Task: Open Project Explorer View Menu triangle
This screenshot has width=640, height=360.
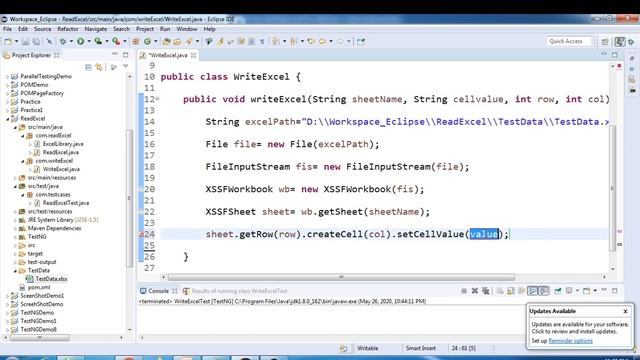Action: pyautogui.click(x=126, y=67)
